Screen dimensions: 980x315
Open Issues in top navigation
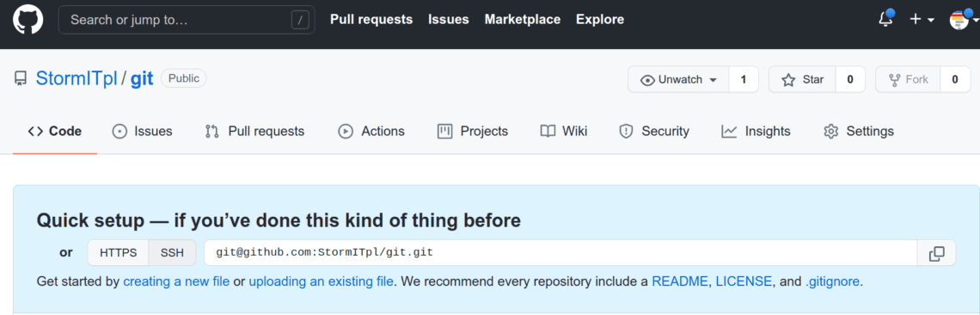[x=448, y=20]
